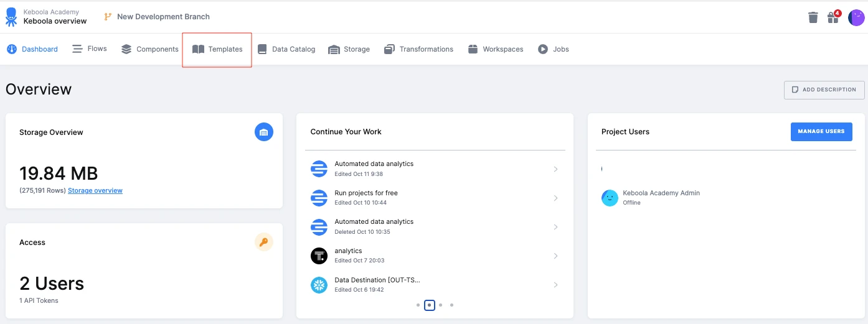Image resolution: width=868 pixels, height=324 pixels.
Task: Click the Keboola octopus logo
Action: (x=11, y=17)
